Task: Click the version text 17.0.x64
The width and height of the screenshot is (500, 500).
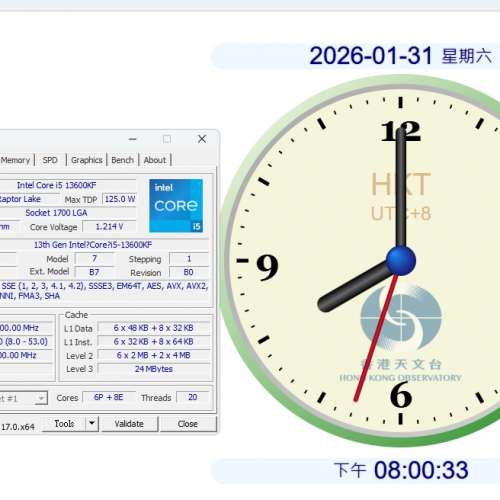Action: pos(17,427)
